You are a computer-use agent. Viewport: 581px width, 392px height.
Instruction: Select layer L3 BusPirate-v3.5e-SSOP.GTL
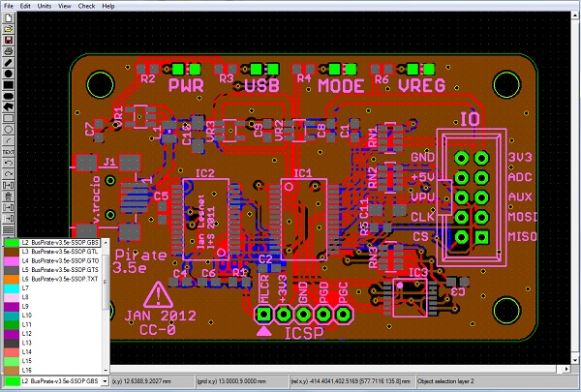point(52,252)
